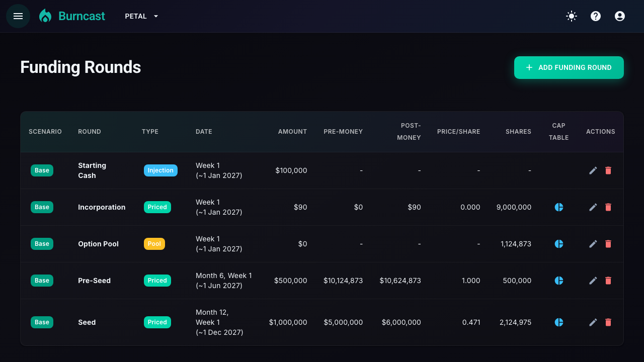The width and height of the screenshot is (644, 362).
Task: Click the Pool type badge
Action: [x=154, y=244]
